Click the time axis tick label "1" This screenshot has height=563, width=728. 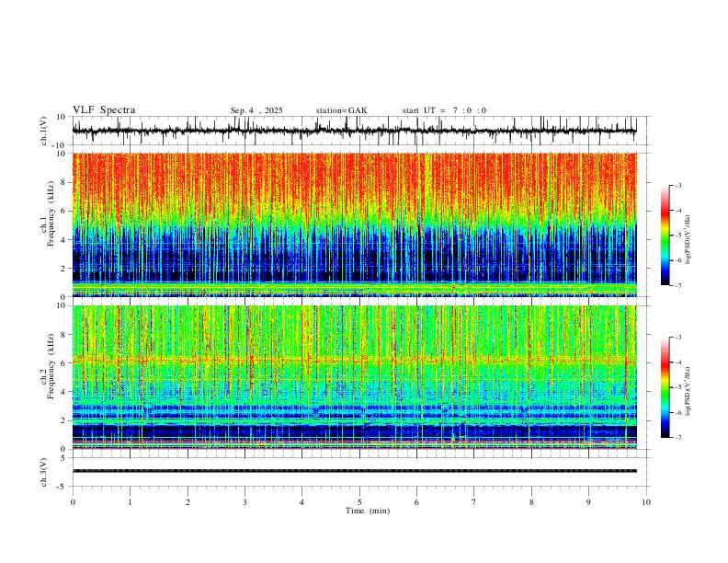coord(130,502)
